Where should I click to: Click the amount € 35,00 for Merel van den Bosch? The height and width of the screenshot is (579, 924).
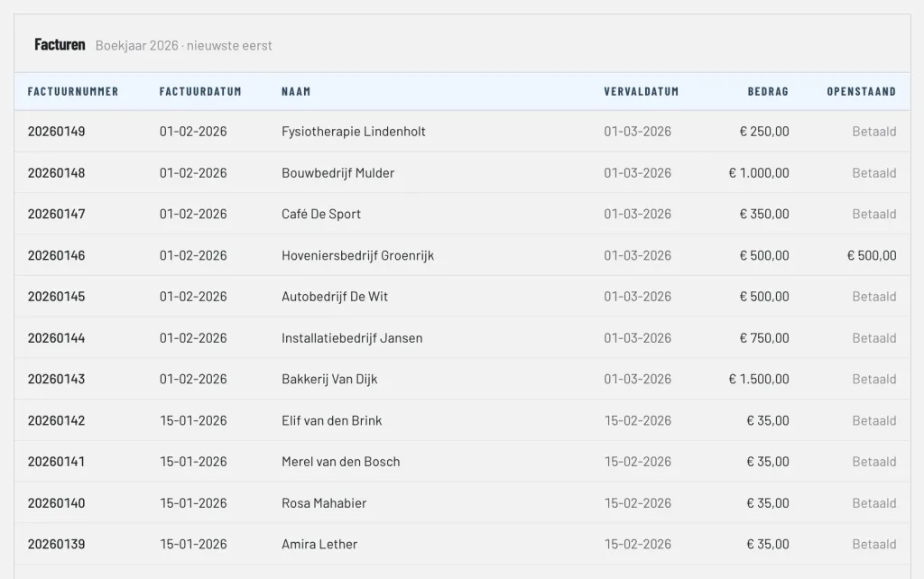(x=768, y=461)
